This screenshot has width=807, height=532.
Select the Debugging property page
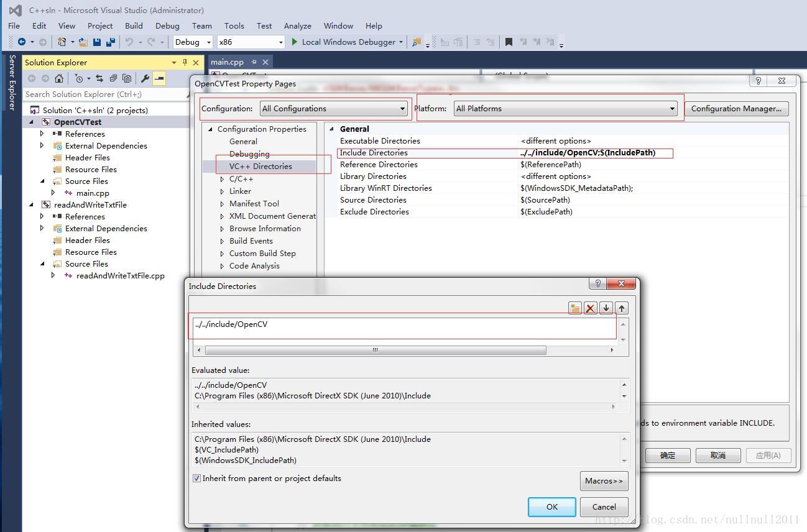(249, 154)
